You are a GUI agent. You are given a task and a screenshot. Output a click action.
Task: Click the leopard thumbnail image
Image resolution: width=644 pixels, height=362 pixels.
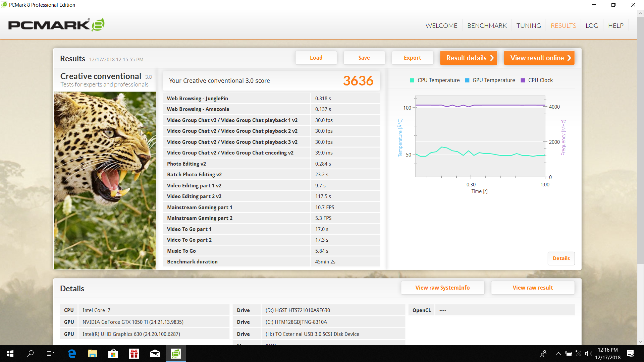tap(105, 181)
